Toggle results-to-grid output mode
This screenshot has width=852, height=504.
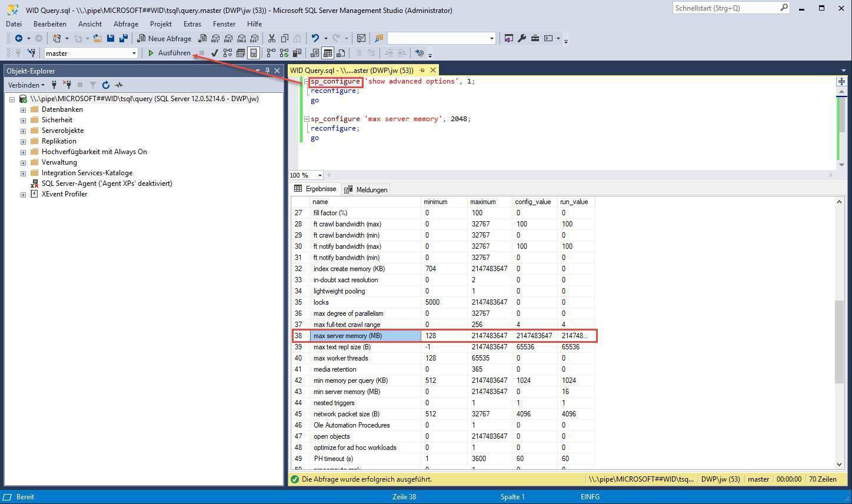(x=327, y=53)
